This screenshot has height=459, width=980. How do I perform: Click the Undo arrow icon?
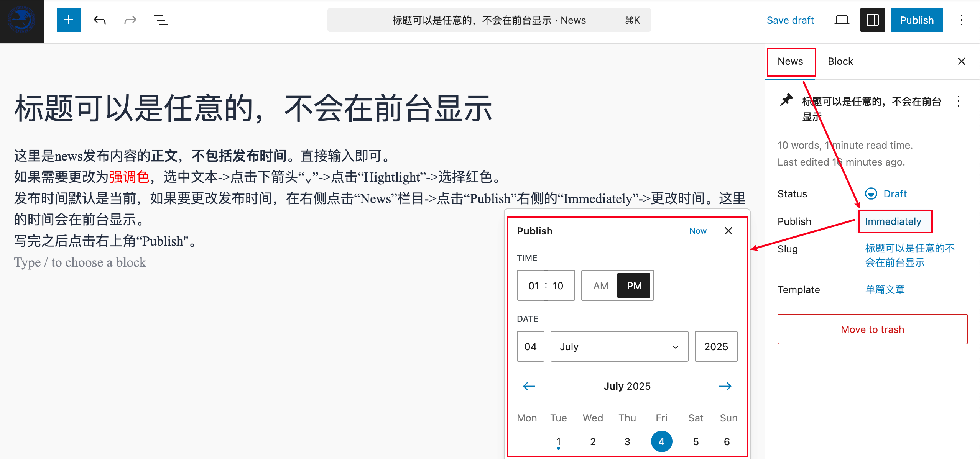click(x=100, y=20)
